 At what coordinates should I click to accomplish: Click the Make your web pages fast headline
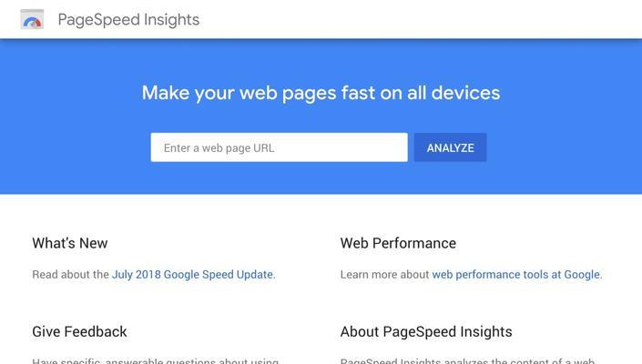point(321,93)
